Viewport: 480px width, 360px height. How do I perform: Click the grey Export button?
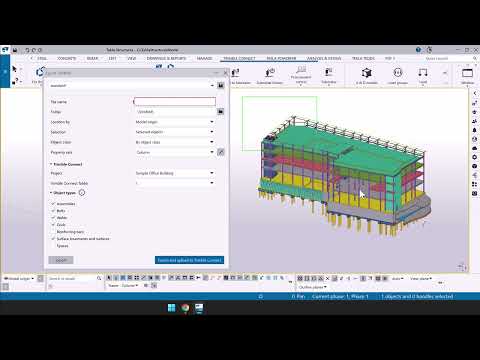61,260
